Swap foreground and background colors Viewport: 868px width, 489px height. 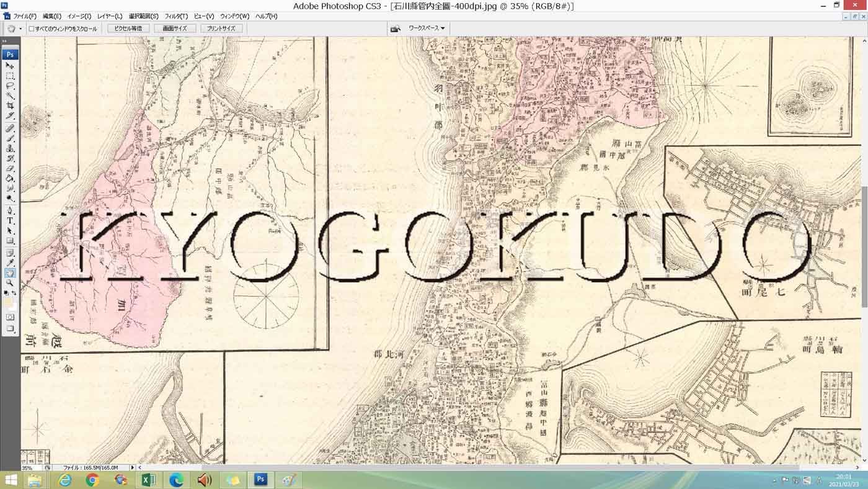14,292
